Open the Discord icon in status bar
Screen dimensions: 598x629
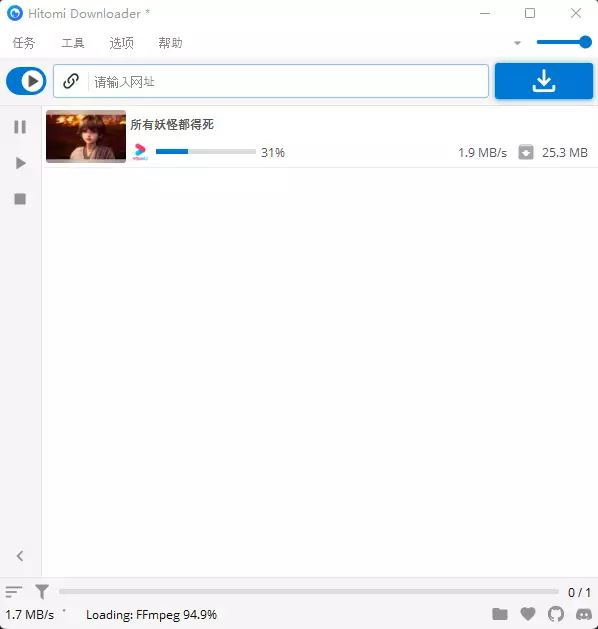pyautogui.click(x=584, y=614)
